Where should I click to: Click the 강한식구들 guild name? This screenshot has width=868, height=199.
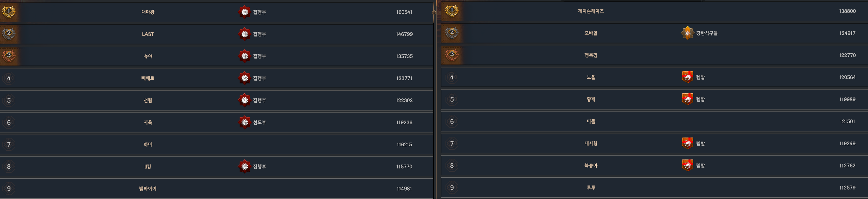click(x=707, y=33)
